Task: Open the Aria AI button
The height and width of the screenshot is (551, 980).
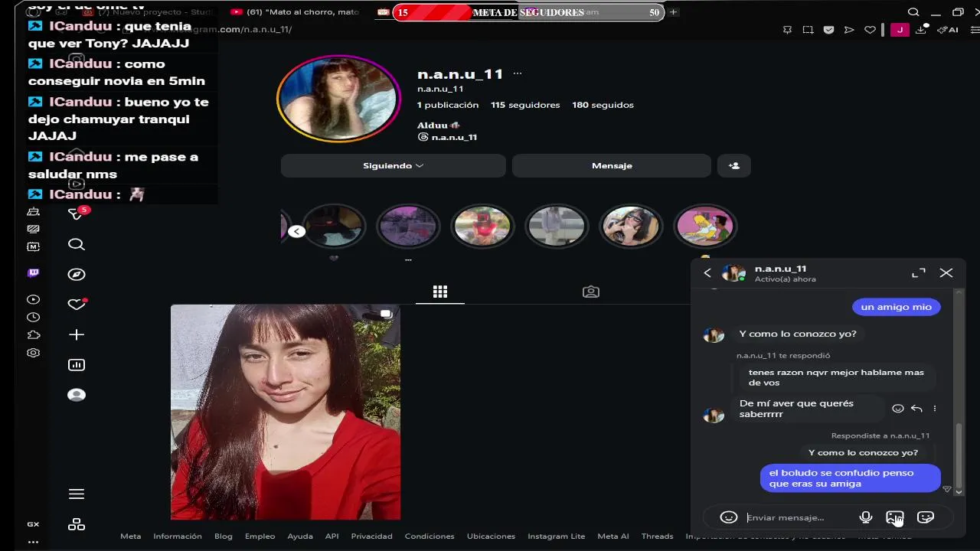Action: pos(948,30)
